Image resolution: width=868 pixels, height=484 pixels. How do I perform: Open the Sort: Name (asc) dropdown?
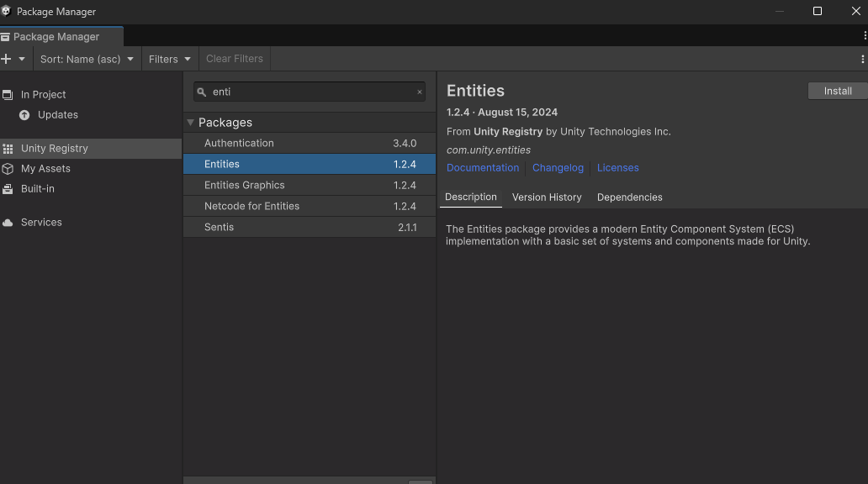tap(87, 59)
